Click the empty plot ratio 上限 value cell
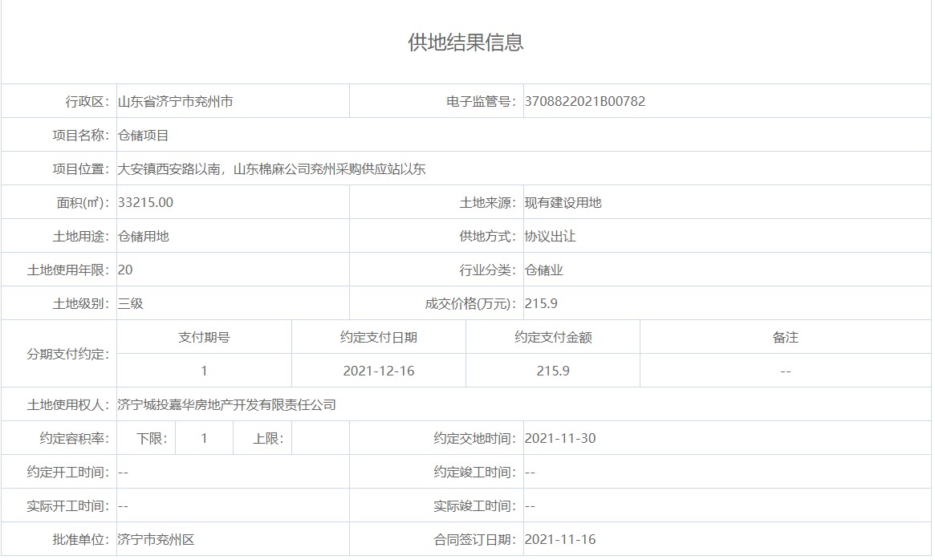This screenshot has width=935, height=560. 320,439
